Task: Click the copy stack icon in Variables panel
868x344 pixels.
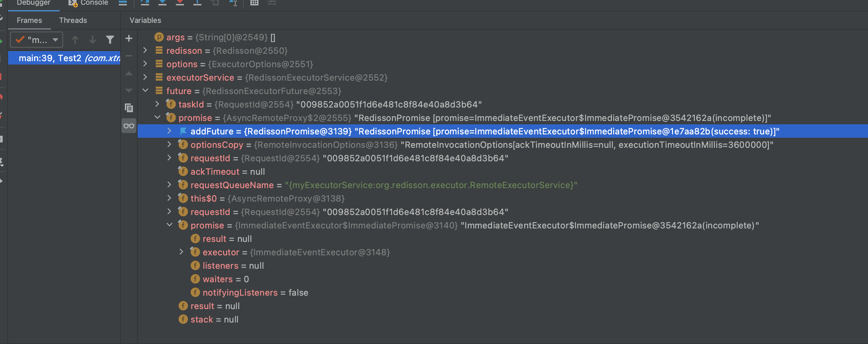Action: tap(129, 108)
